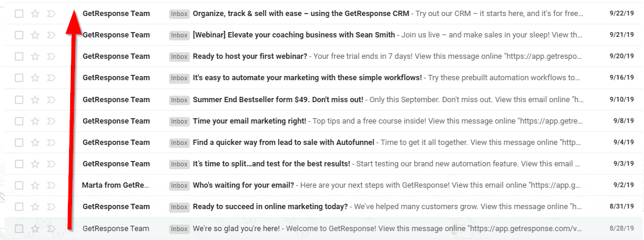The image size is (644, 240).
Task: Tick checkbox for 'It's easy to automate' email
Action: [x=19, y=78]
